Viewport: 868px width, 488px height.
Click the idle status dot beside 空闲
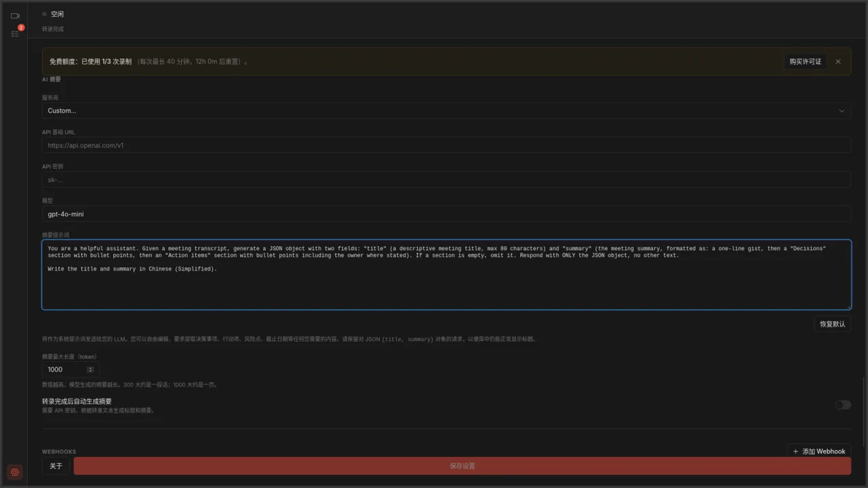45,14
